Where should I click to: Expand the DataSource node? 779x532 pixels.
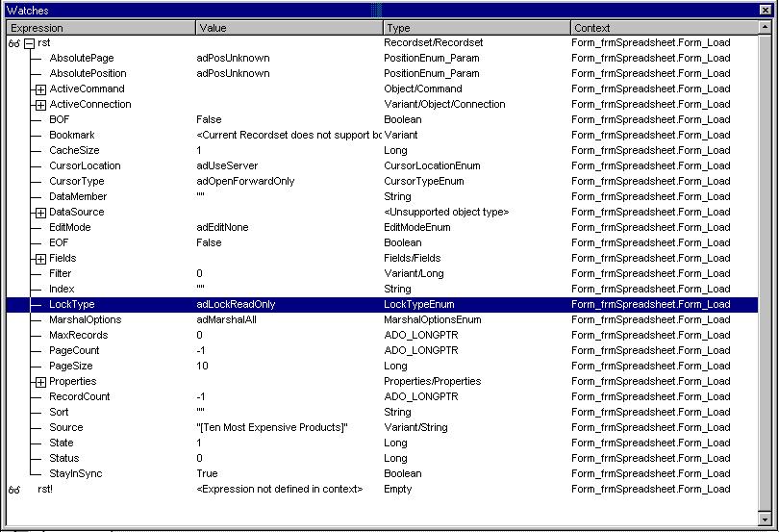coord(40,213)
